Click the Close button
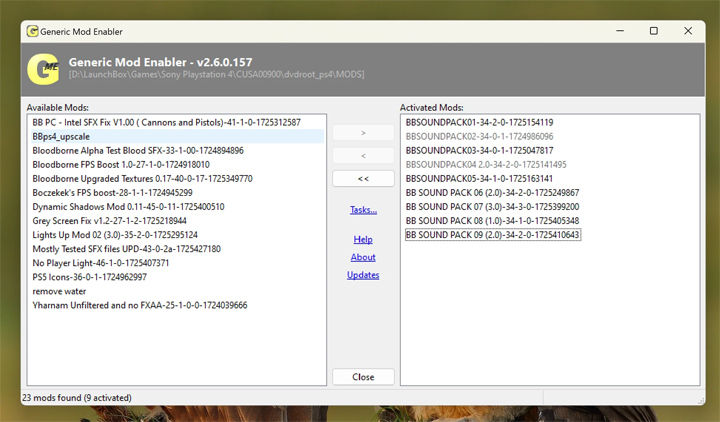 (363, 377)
